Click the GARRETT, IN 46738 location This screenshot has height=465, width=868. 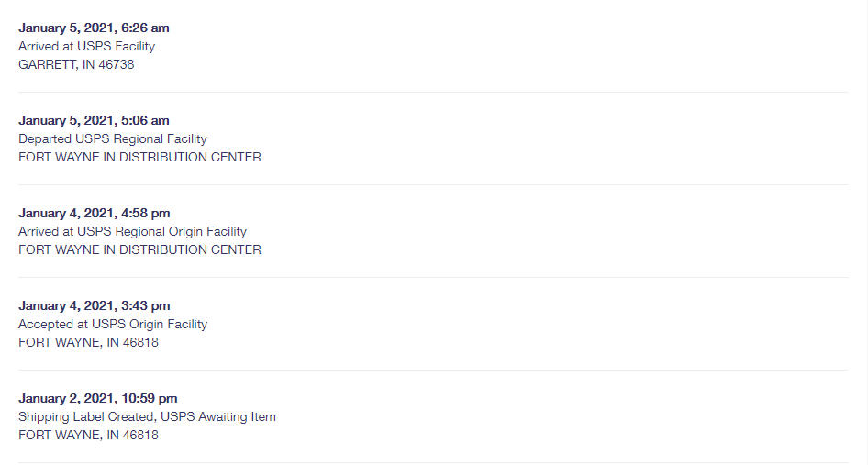76,64
